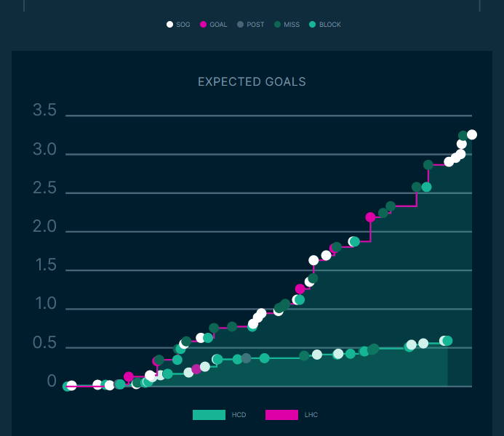This screenshot has height=436, width=504.
Task: Click the gray POST marker on the lower line
Action: [x=247, y=358]
